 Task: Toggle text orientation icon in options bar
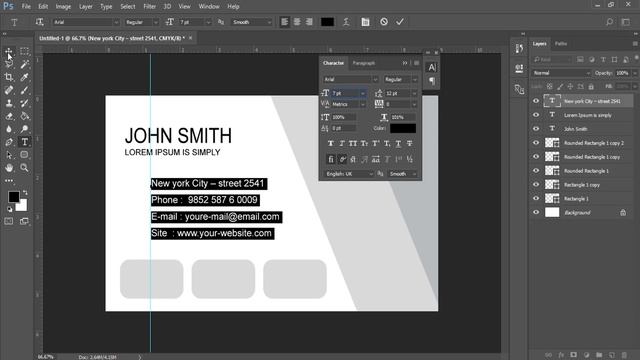40,22
